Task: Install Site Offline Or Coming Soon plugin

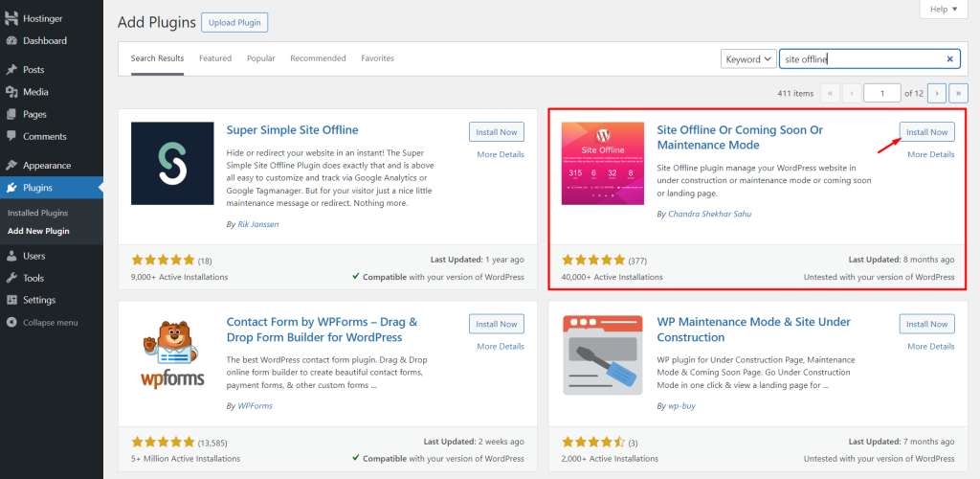Action: [x=927, y=132]
